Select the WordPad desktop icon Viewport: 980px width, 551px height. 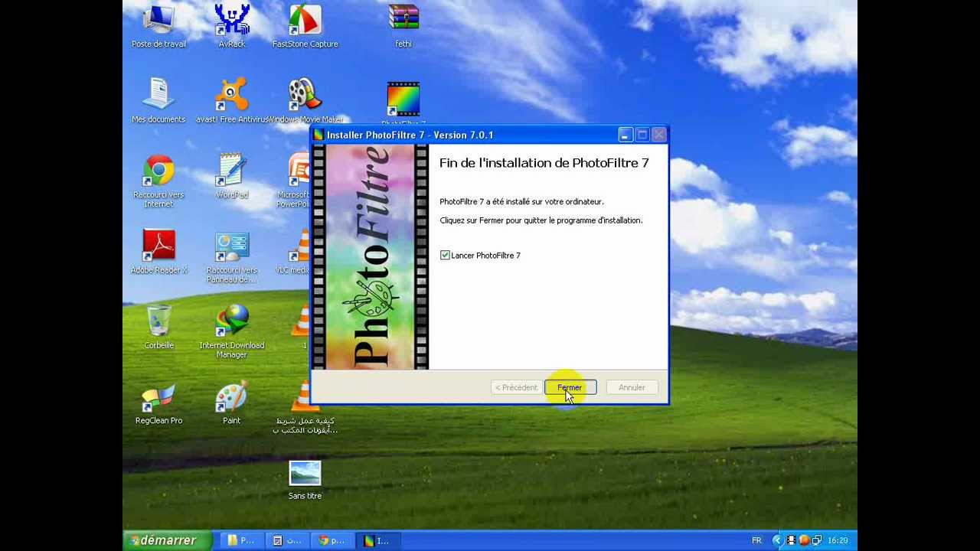click(x=232, y=177)
